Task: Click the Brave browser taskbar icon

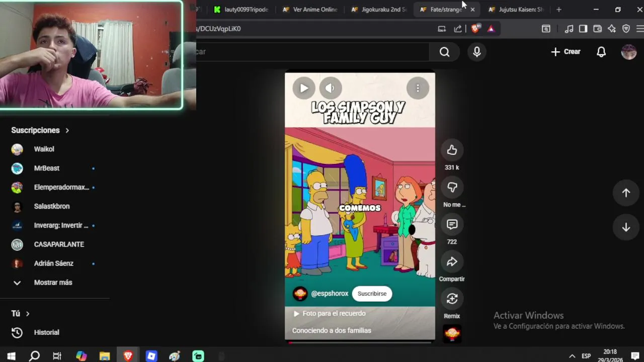Action: click(128, 356)
